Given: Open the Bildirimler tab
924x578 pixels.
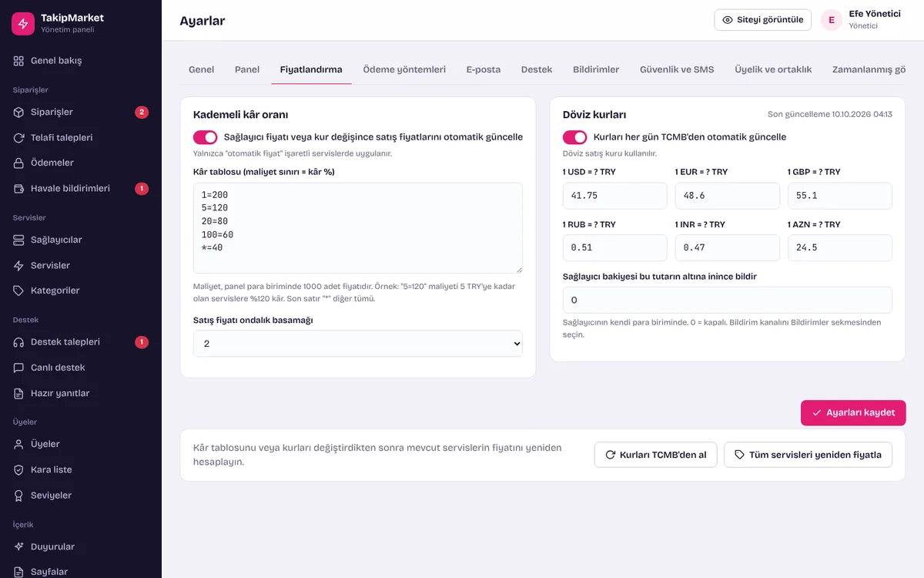Looking at the screenshot, I should (x=596, y=69).
